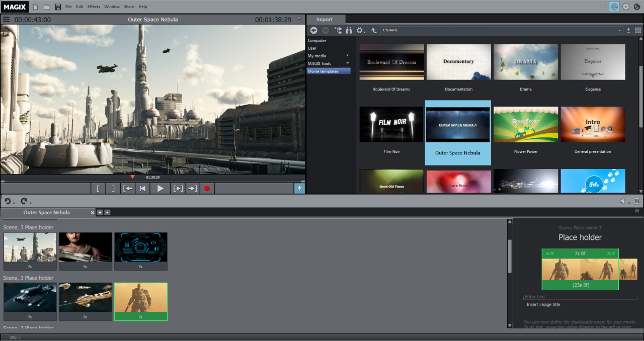Open the dropdown next to the new-tab plus button

coord(107,212)
